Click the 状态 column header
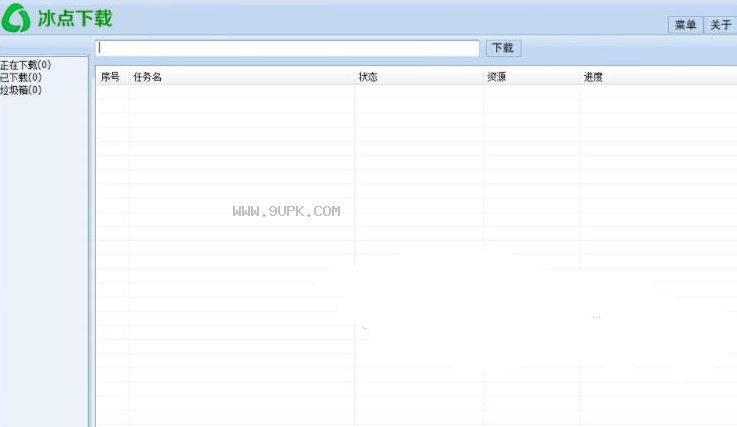Image resolution: width=737 pixels, height=427 pixels. coord(419,77)
